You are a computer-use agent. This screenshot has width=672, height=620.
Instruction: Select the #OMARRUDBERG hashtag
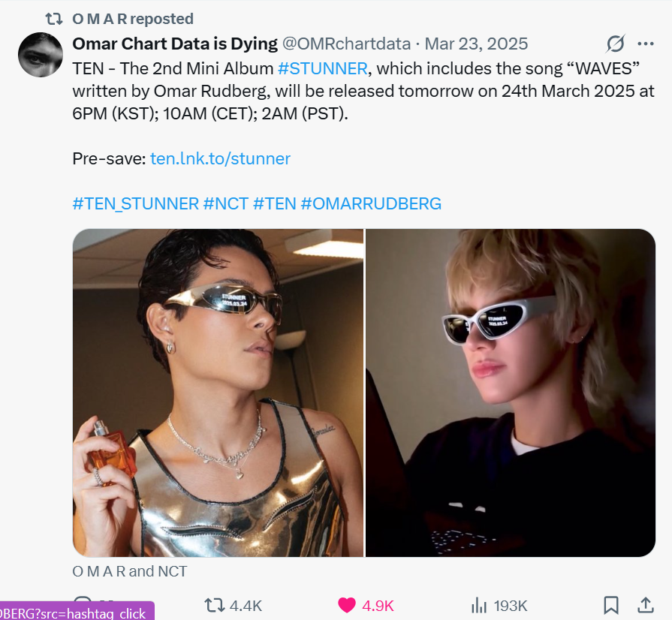click(x=371, y=203)
